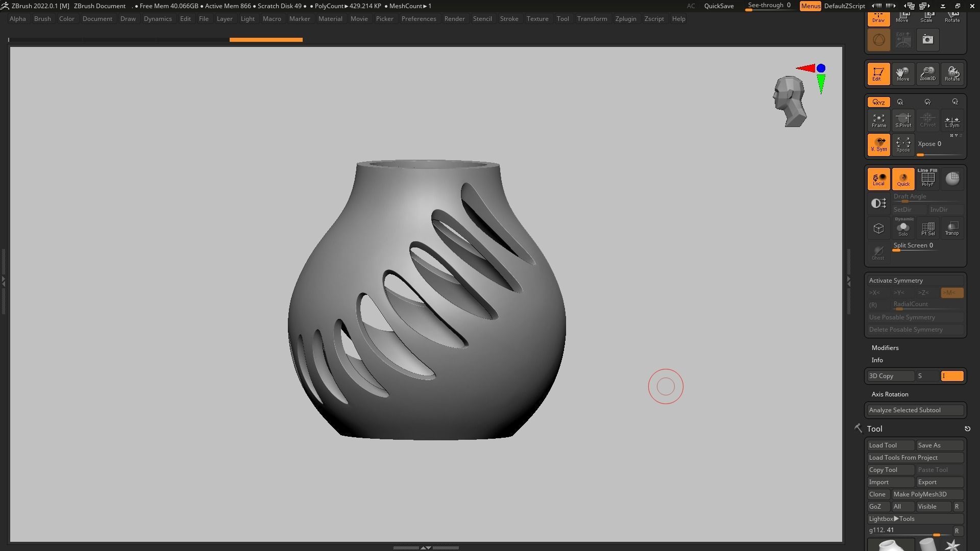The image size is (980, 551).
Task: Open the Preferences menu
Action: (x=419, y=19)
